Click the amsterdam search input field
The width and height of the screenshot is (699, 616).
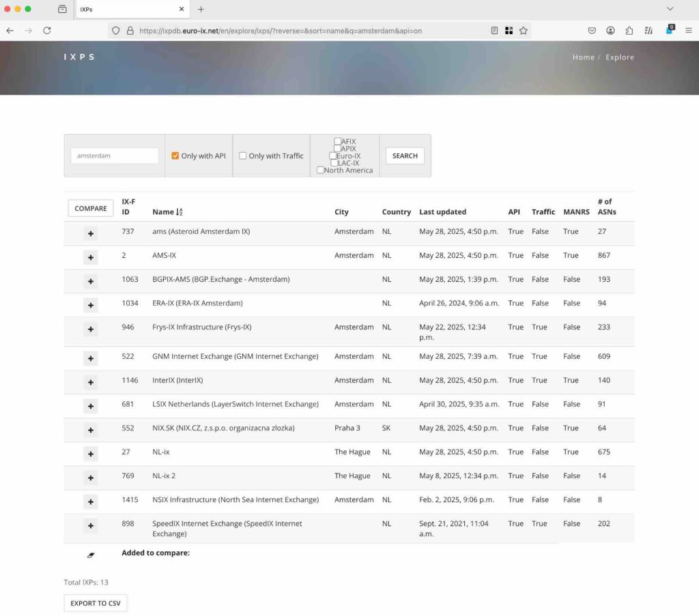pyautogui.click(x=115, y=156)
